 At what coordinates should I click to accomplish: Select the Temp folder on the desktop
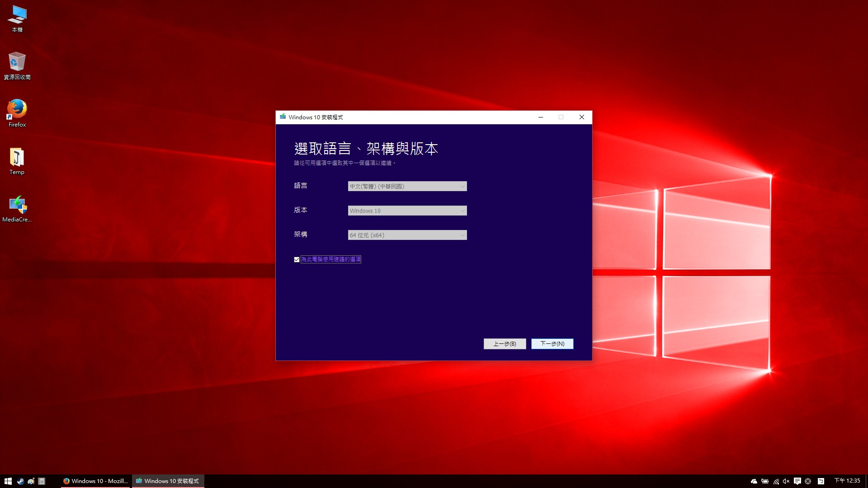[x=17, y=161]
